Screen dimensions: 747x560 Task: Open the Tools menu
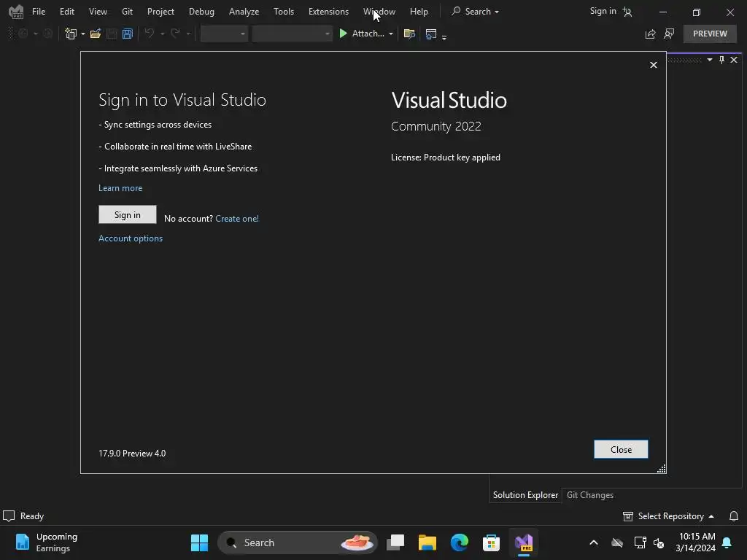click(284, 12)
